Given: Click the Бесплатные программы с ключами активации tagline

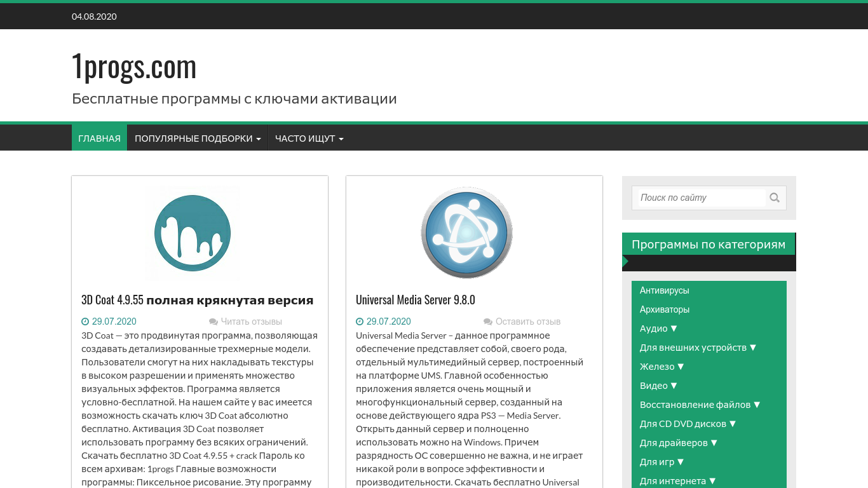Looking at the screenshot, I should click(x=234, y=99).
